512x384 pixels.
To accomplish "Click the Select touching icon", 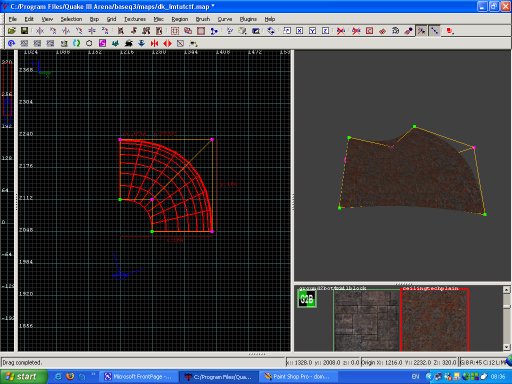I will (x=133, y=31).
